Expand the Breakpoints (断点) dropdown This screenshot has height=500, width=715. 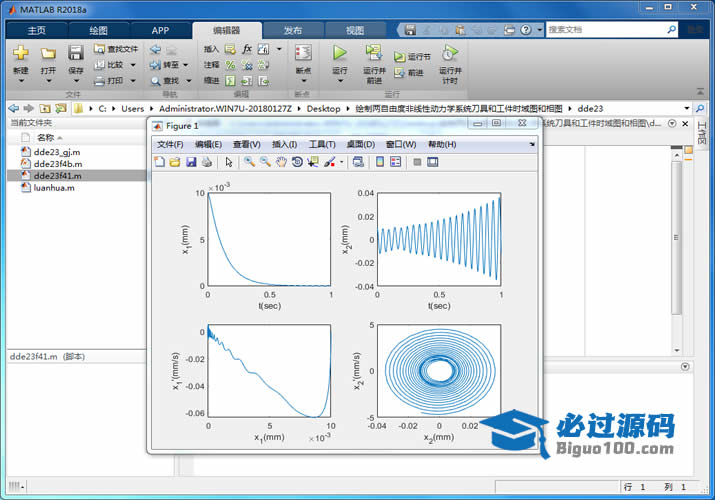tap(303, 80)
